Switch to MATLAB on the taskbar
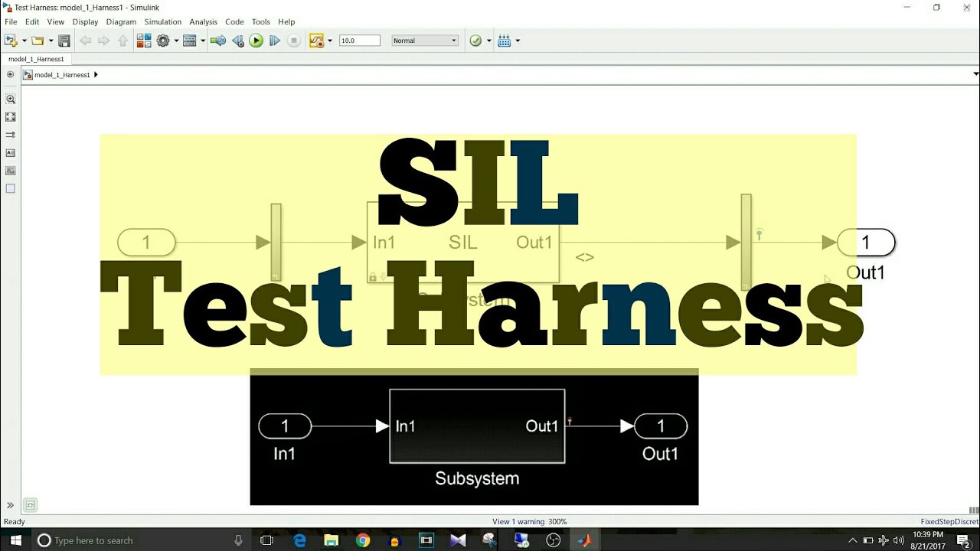This screenshot has width=980, height=551. click(584, 540)
